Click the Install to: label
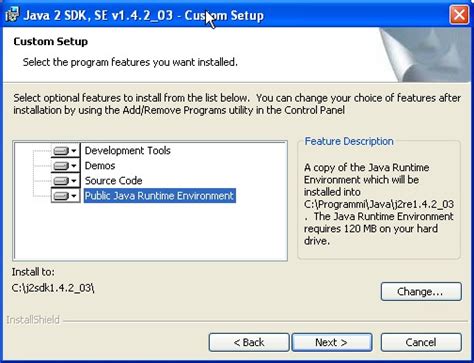This screenshot has height=363, width=474. pos(33,272)
